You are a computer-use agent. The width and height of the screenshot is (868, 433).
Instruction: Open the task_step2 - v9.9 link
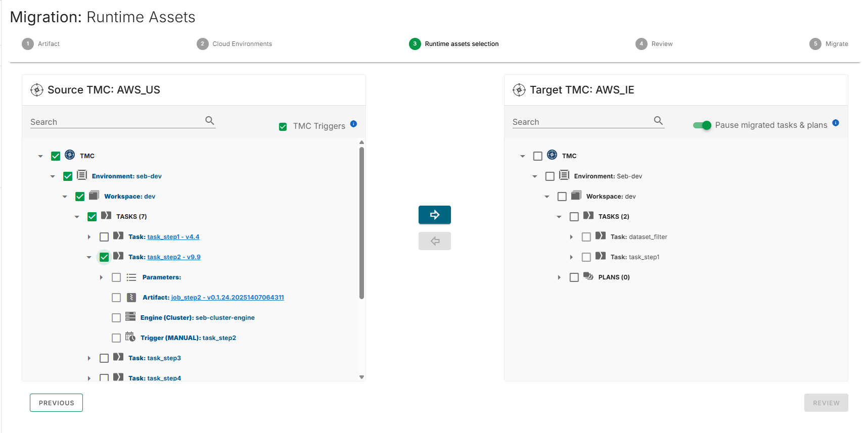point(174,257)
